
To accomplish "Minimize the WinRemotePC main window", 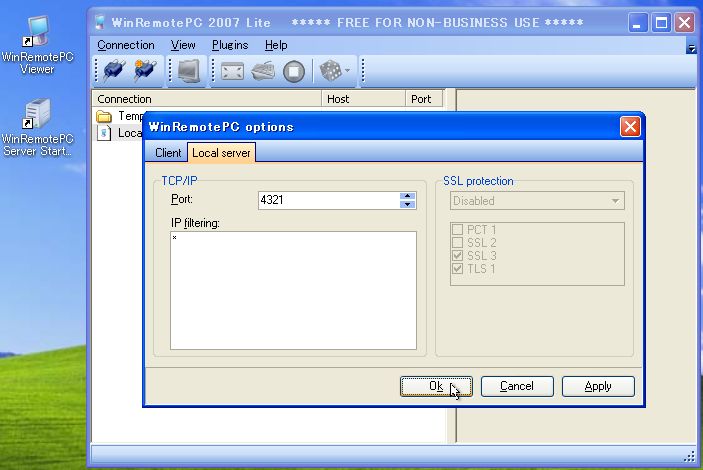I will click(637, 22).
